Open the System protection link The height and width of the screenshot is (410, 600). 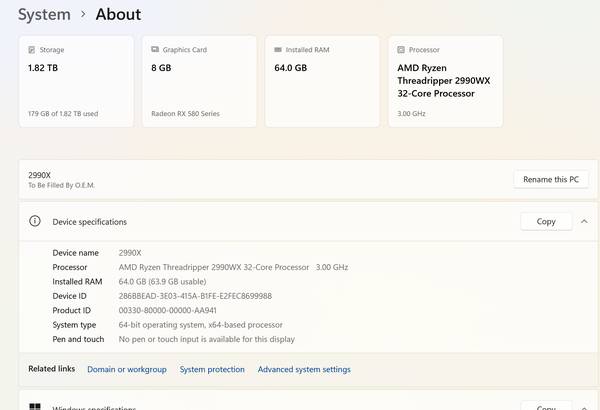(x=212, y=369)
